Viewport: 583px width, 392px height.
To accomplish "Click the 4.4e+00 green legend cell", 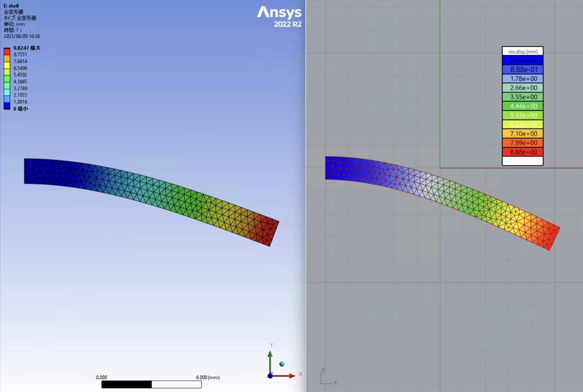I will click(x=523, y=106).
